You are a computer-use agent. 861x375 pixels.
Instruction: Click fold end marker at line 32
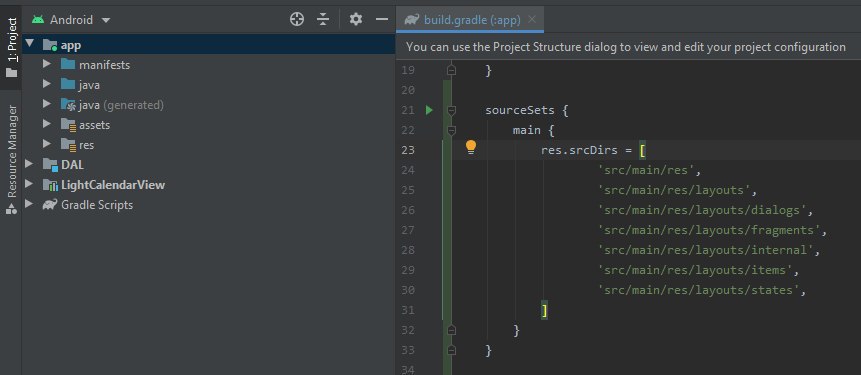[451, 330]
